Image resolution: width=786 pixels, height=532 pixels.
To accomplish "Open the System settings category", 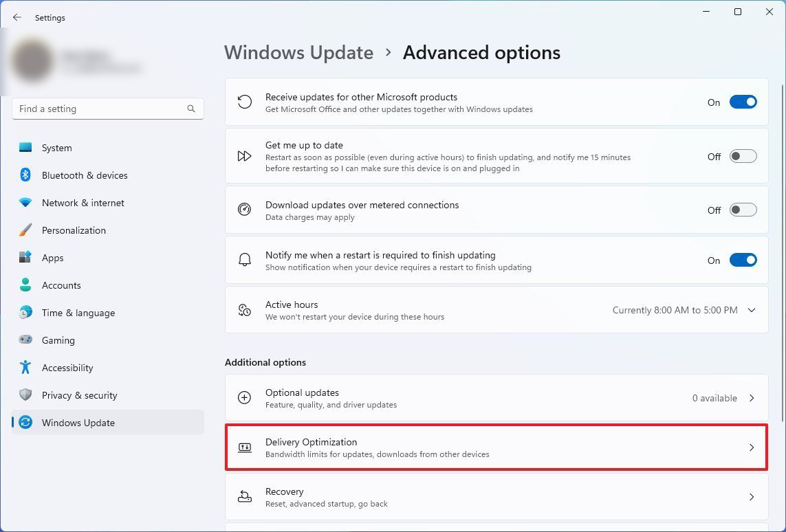I will click(x=108, y=148).
